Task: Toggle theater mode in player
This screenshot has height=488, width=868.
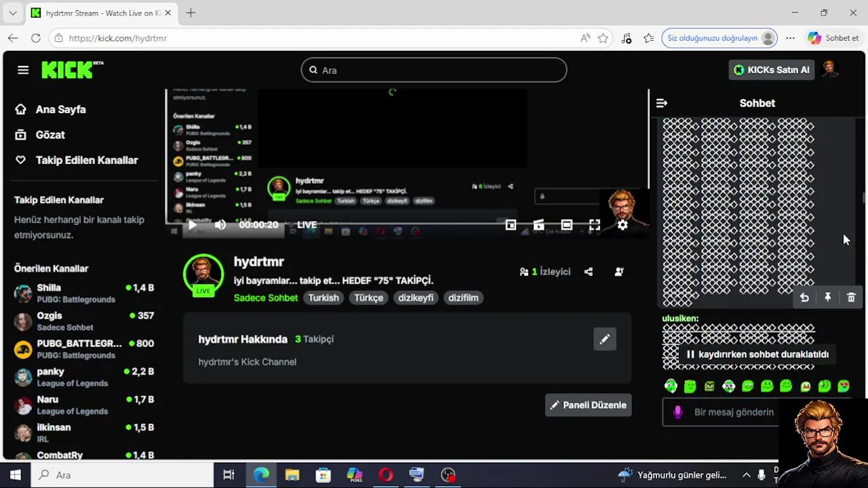Action: pyautogui.click(x=567, y=225)
